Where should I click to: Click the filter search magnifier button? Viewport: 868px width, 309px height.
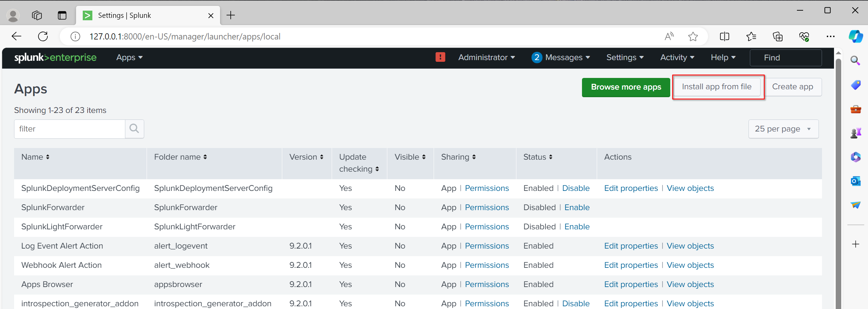(134, 129)
